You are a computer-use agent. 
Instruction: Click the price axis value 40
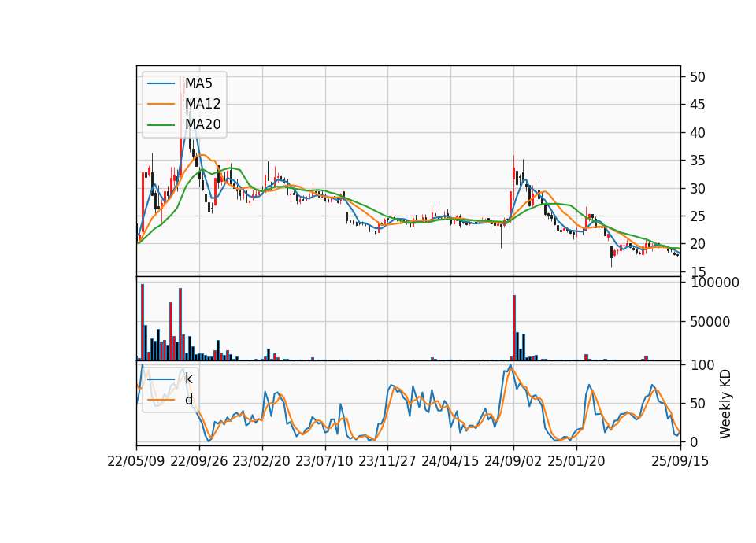pos(697,132)
